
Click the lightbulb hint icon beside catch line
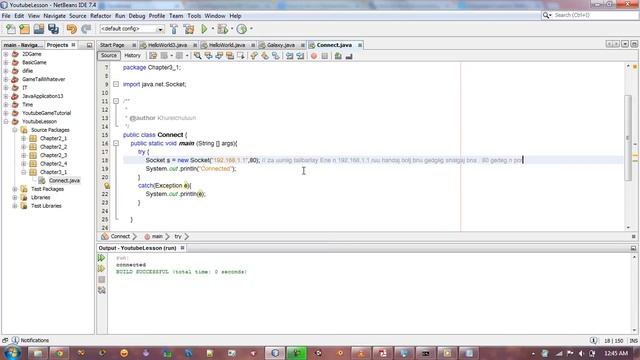tap(107, 186)
